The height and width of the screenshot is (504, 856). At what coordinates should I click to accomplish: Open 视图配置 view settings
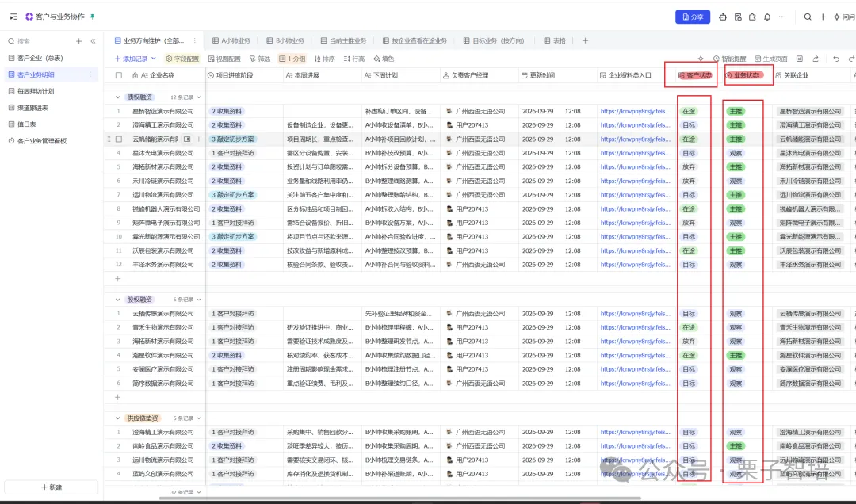224,59
